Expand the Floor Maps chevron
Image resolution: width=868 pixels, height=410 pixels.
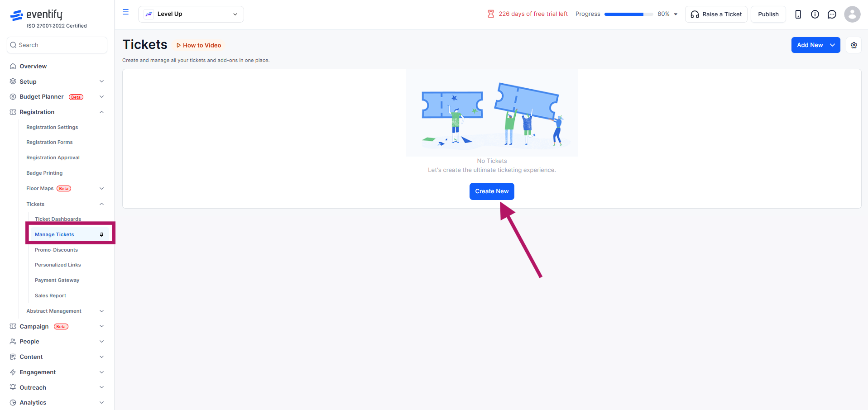point(101,188)
